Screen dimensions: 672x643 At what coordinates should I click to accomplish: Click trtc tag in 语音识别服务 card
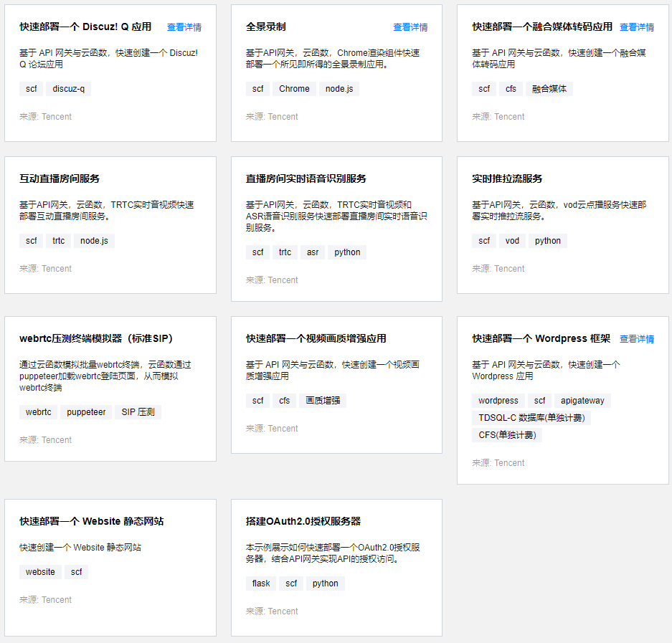(285, 252)
